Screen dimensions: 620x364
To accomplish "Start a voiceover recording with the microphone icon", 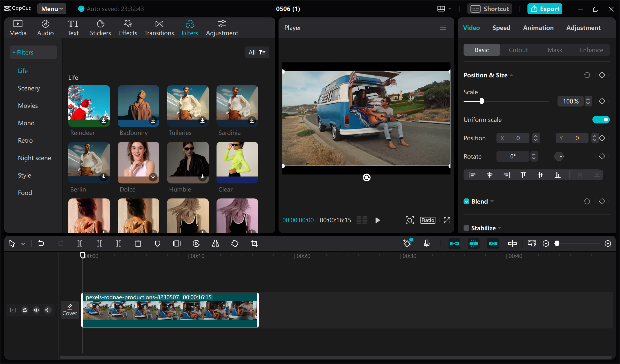I will click(427, 243).
